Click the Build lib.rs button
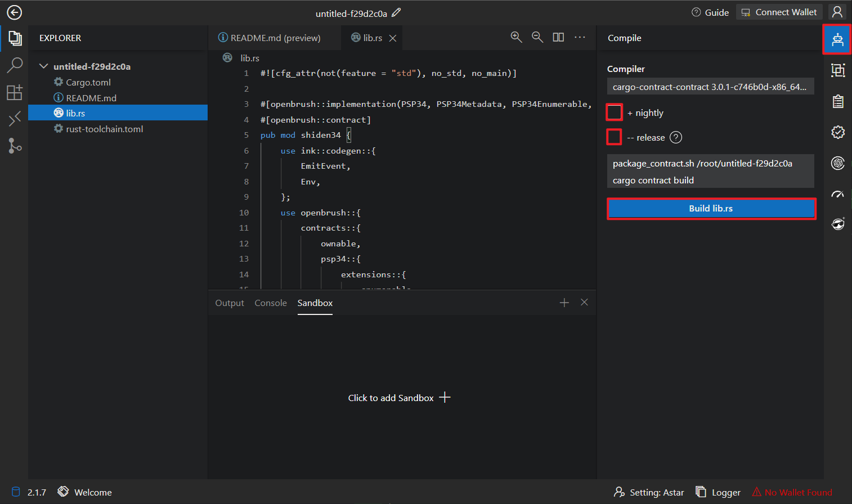The width and height of the screenshot is (852, 504). [711, 209]
